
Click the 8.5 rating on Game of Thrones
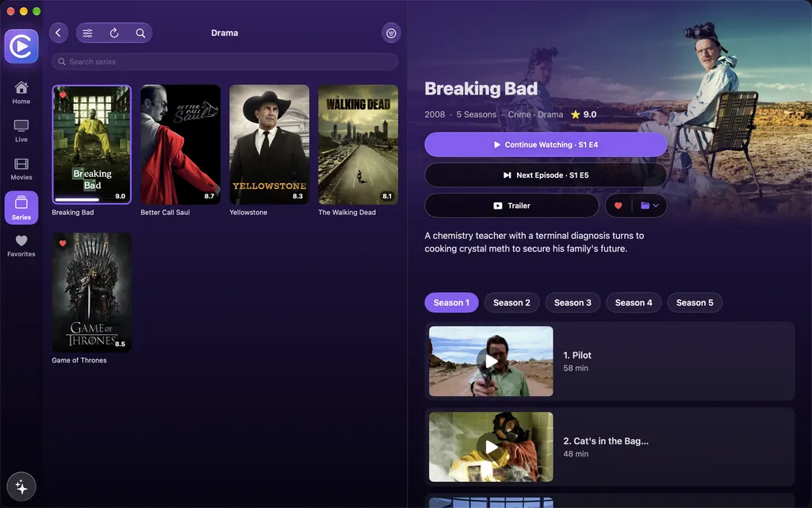[x=121, y=344]
